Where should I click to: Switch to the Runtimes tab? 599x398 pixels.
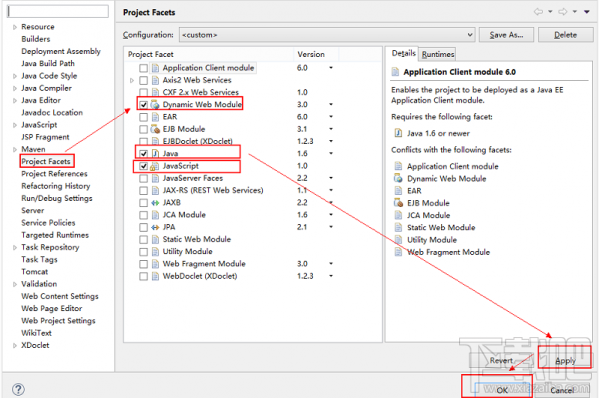(x=438, y=54)
